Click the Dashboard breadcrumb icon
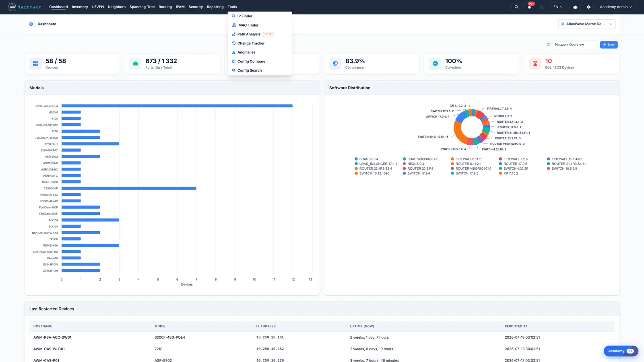Image resolution: width=644 pixels, height=362 pixels. [31, 24]
